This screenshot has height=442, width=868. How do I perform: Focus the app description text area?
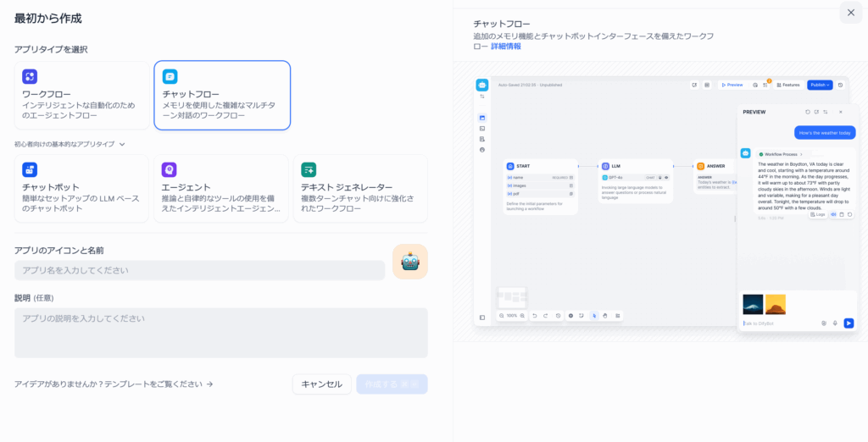point(220,332)
